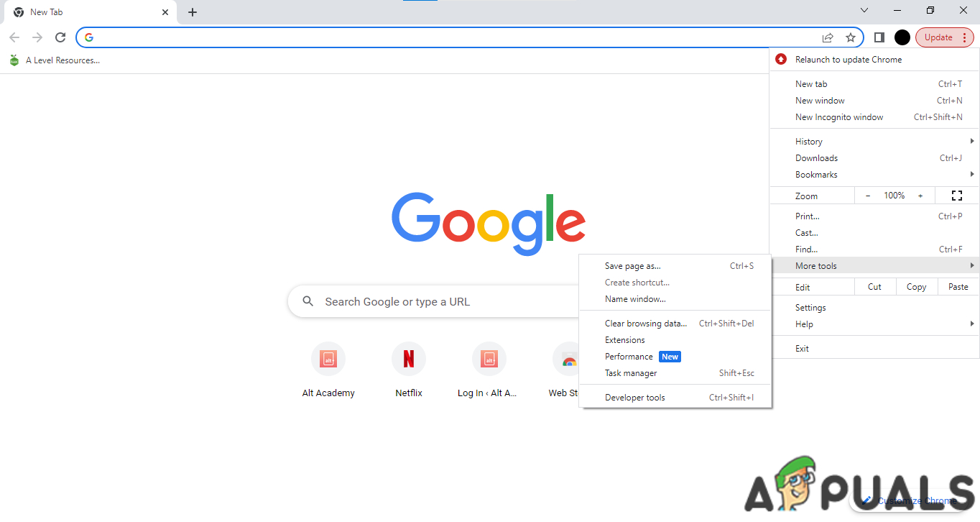
Task: Open A Level Resources... bookmark
Action: (55, 60)
